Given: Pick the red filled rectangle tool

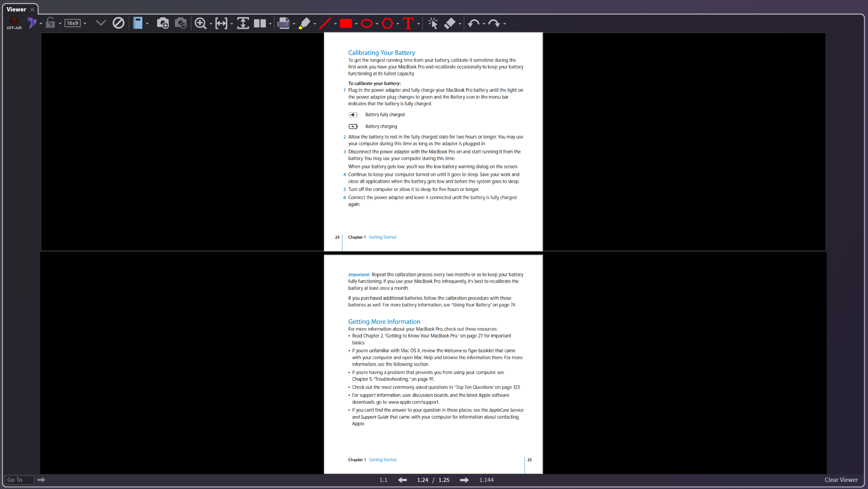Looking at the screenshot, I should [x=346, y=23].
